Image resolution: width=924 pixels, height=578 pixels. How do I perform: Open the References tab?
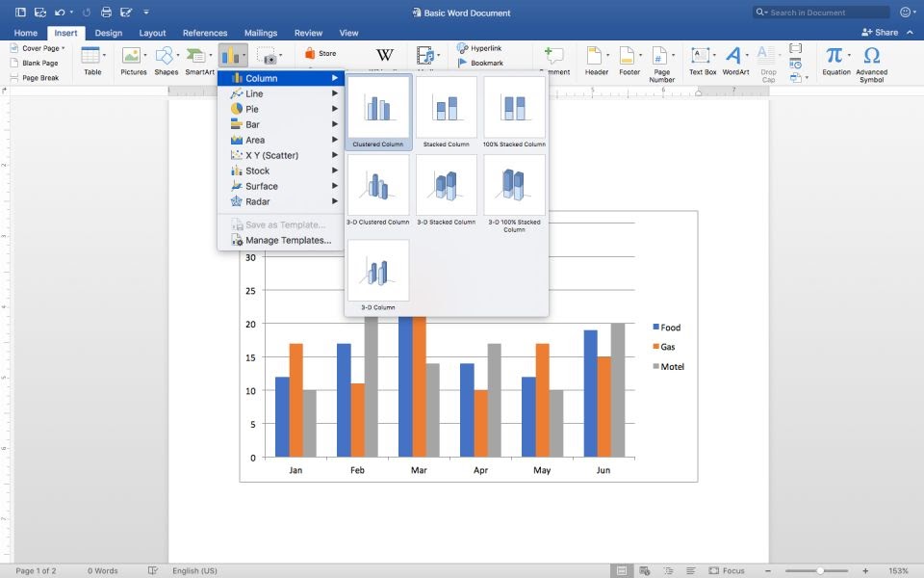[204, 33]
